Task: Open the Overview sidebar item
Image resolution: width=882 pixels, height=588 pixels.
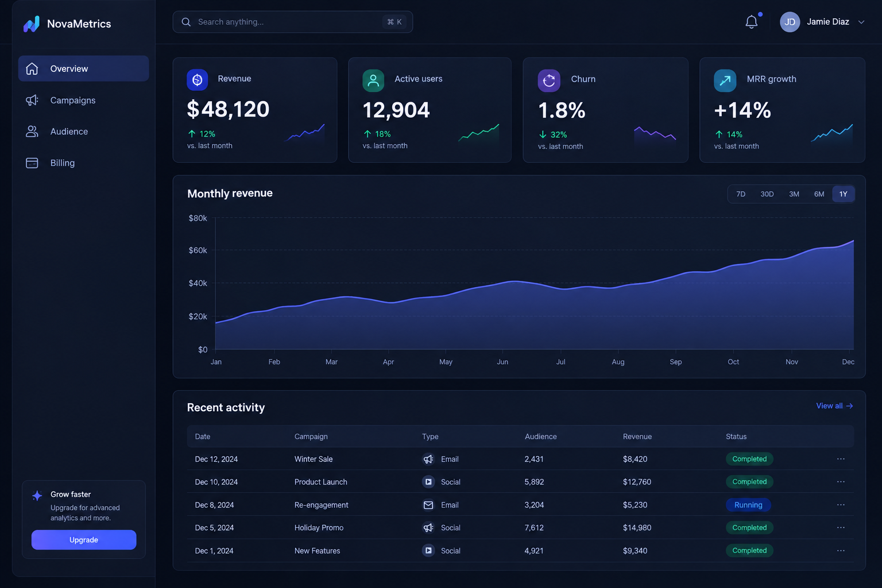Action: [x=83, y=68]
